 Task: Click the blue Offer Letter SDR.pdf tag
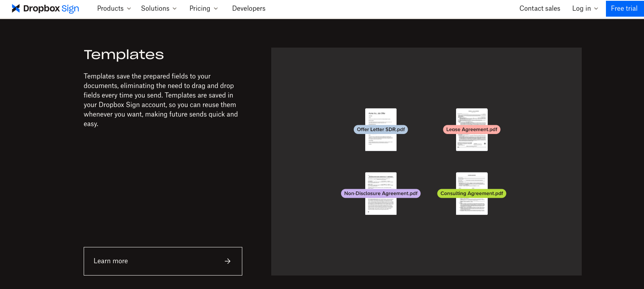pyautogui.click(x=381, y=130)
